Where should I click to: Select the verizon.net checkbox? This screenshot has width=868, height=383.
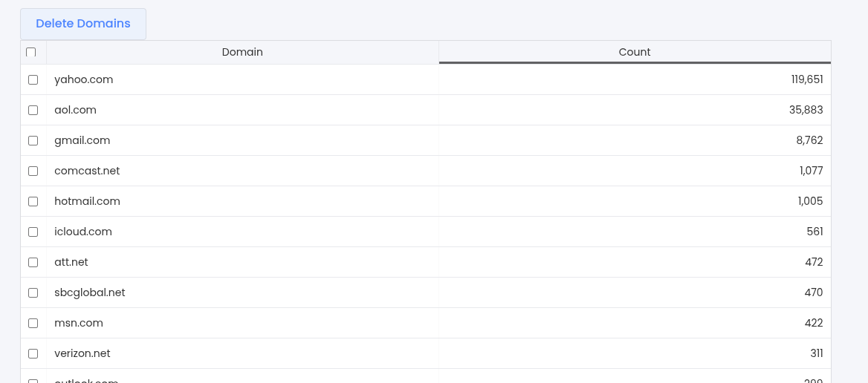[33, 353]
